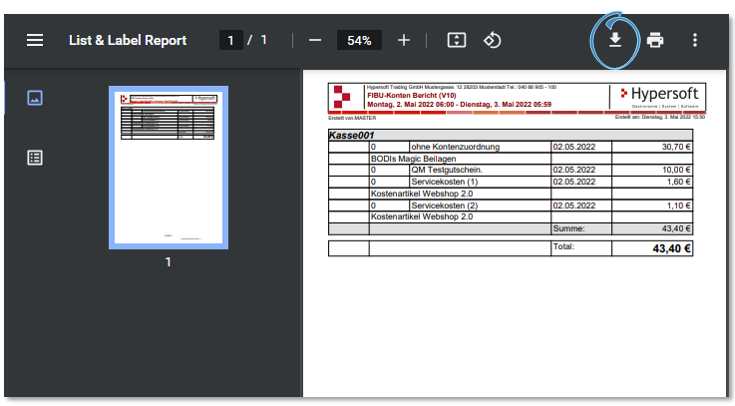
Task: Click the fit to page icon
Action: [x=456, y=40]
